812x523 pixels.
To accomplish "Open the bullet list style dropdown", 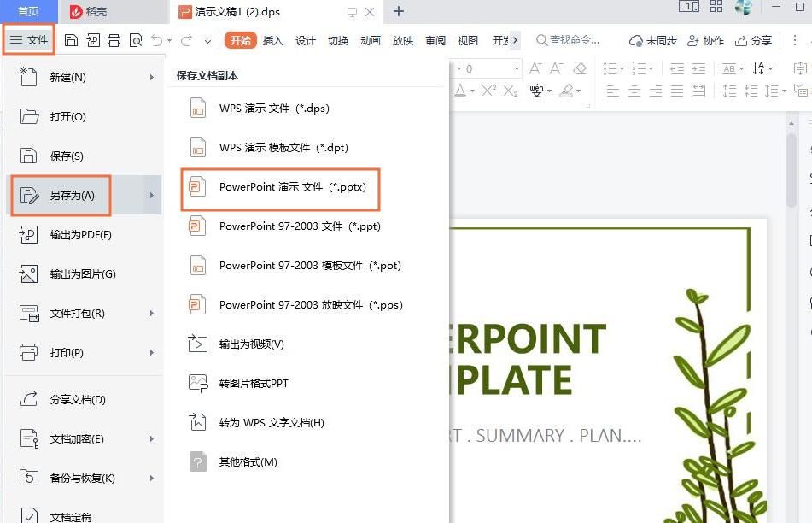I will pos(620,69).
